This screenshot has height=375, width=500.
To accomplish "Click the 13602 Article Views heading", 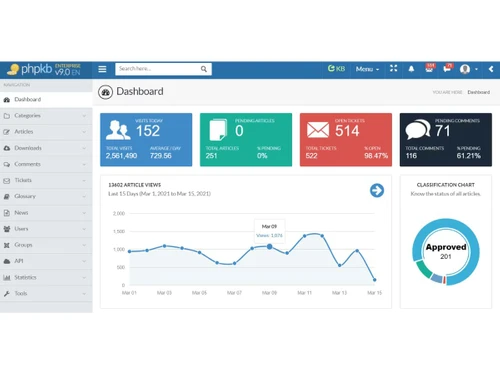I will 135,185.
